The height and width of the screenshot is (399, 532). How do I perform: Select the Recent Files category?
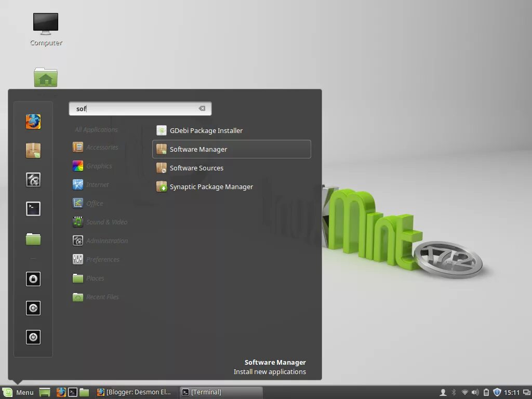pos(96,297)
